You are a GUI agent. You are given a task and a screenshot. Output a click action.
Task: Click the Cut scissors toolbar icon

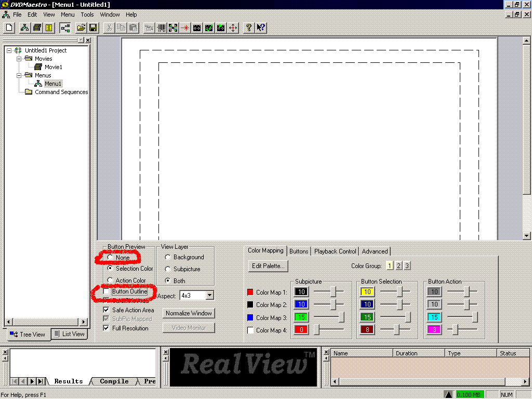tap(109, 28)
